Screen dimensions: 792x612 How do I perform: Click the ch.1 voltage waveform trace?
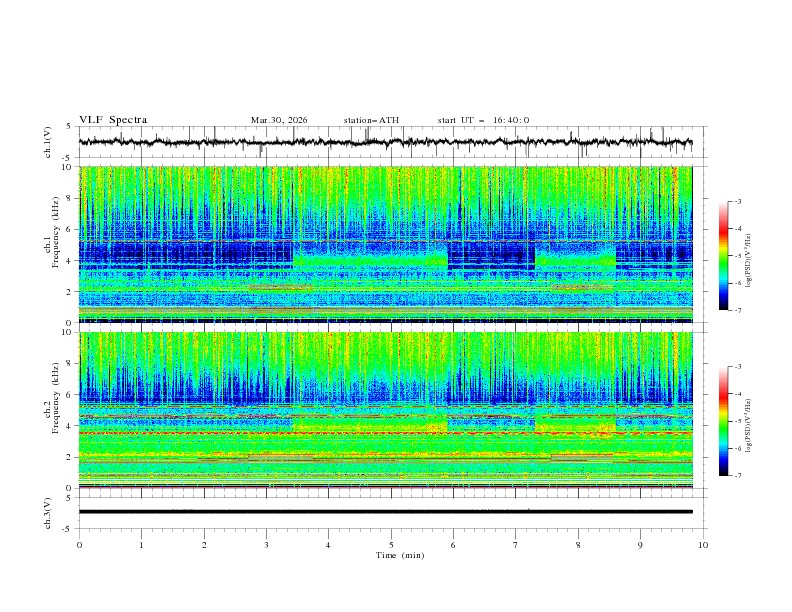click(385, 142)
